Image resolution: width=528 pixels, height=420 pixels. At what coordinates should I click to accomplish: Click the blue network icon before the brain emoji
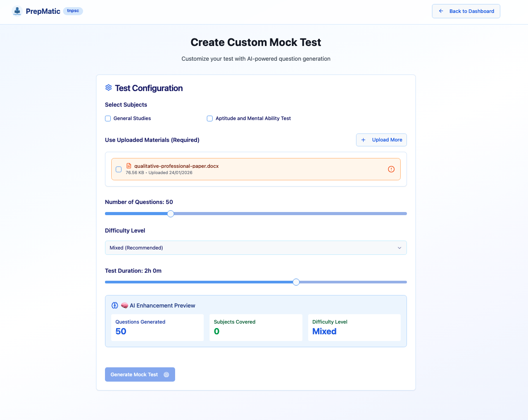114,305
